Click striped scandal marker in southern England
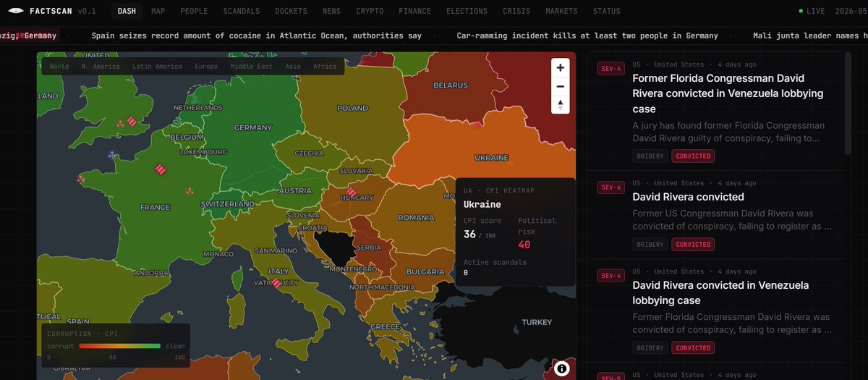 tap(131, 121)
